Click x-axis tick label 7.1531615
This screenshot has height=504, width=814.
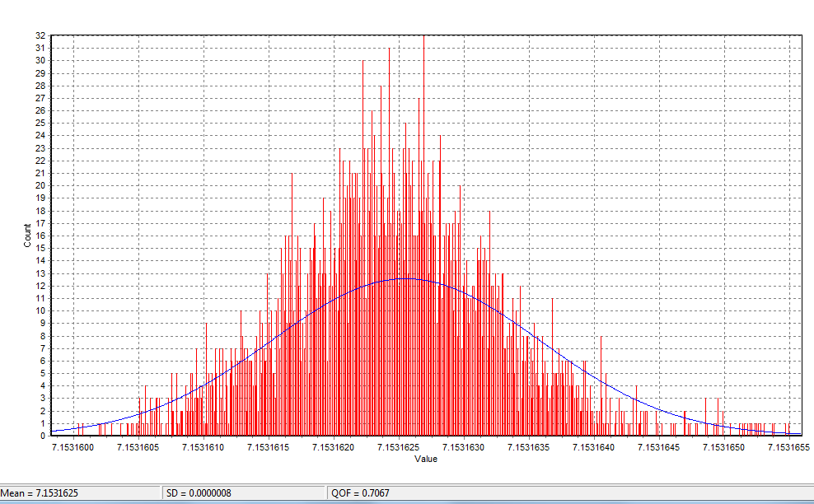[x=269, y=447]
